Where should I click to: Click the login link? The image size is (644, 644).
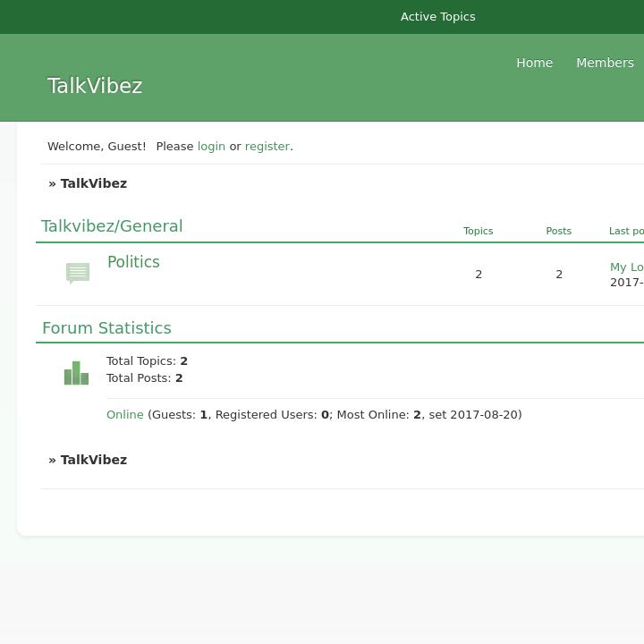(211, 146)
